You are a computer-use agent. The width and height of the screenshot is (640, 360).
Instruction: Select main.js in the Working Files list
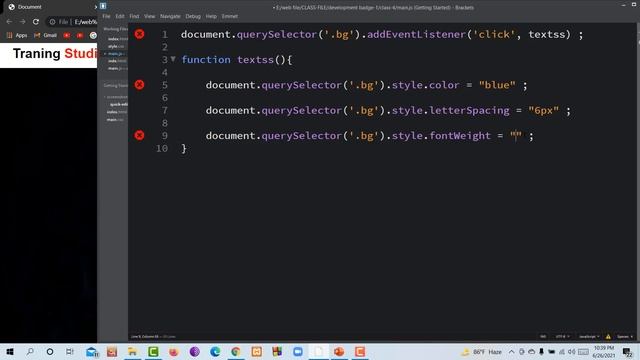(x=116, y=53)
